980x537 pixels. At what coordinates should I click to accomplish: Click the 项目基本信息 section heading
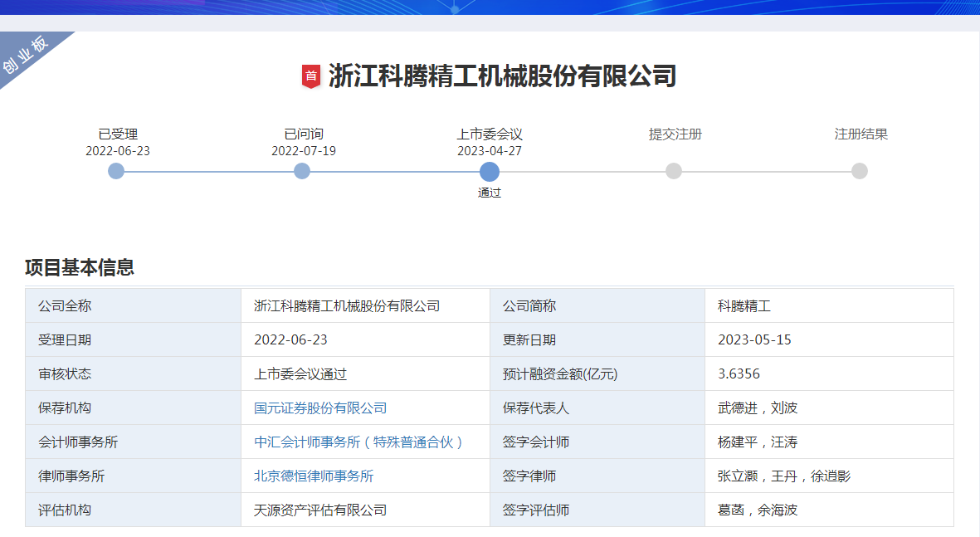(x=80, y=267)
